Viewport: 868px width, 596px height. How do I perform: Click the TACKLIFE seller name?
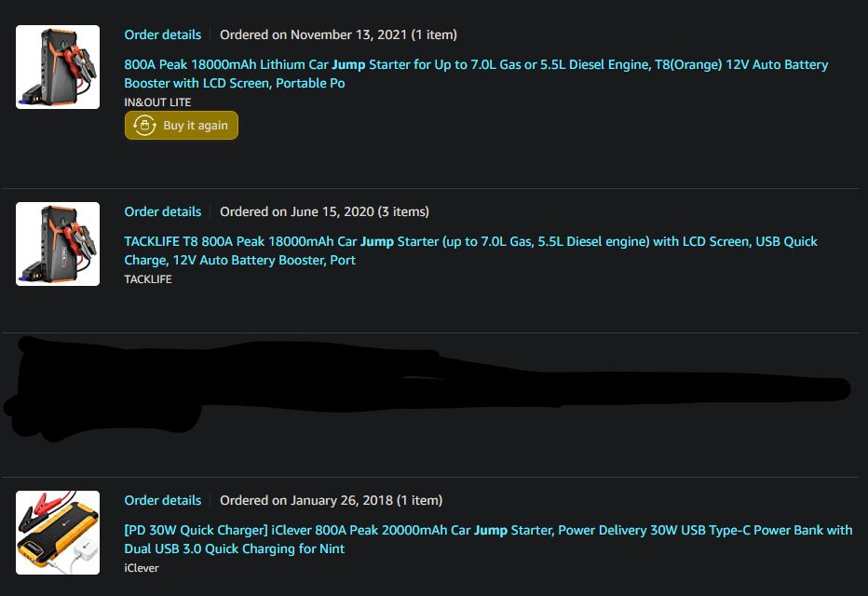(148, 279)
